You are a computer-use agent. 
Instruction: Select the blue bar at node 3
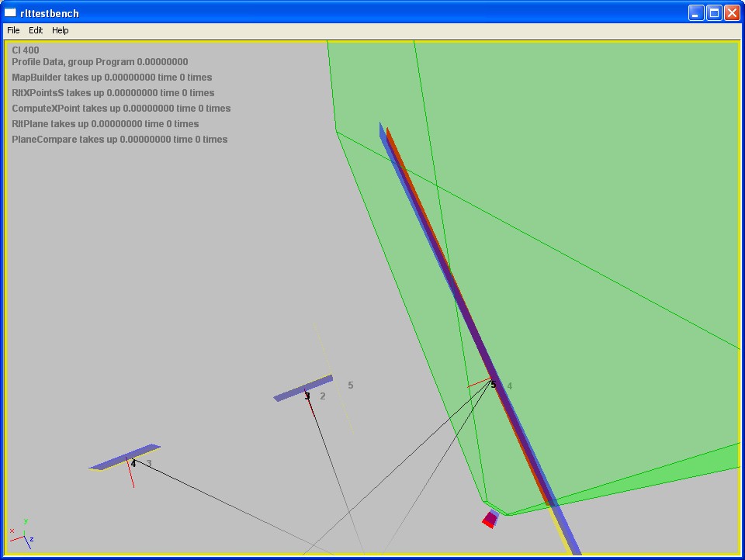tap(303, 389)
